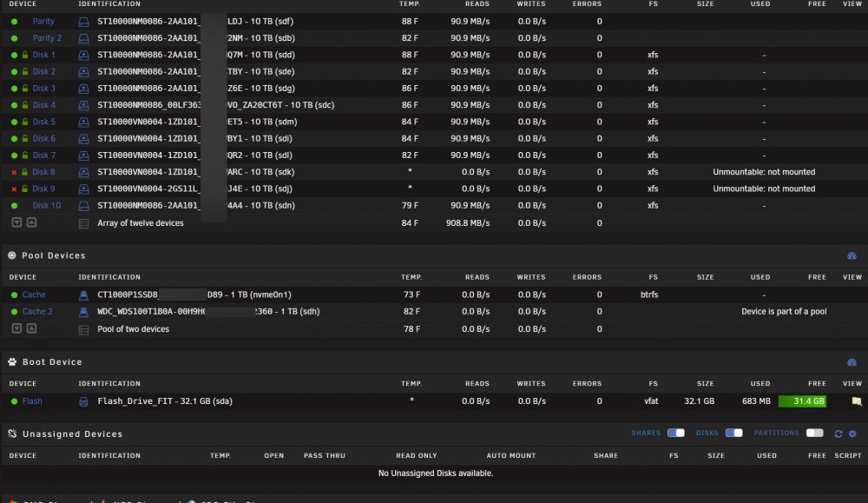Open the Parity device link
This screenshot has width=868, height=503.
[43, 22]
